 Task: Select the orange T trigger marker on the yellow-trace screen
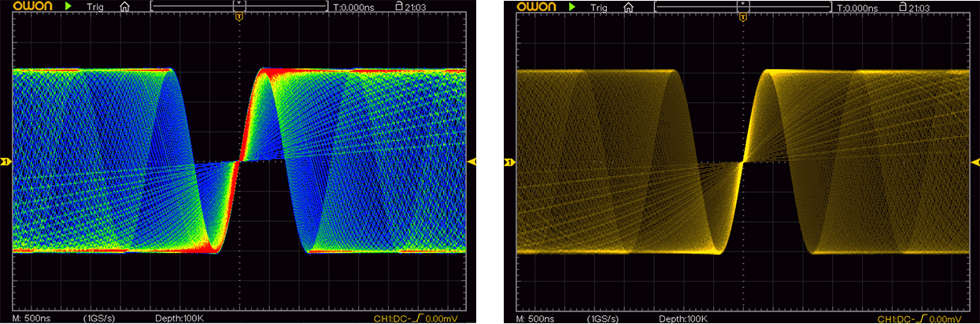[x=743, y=17]
